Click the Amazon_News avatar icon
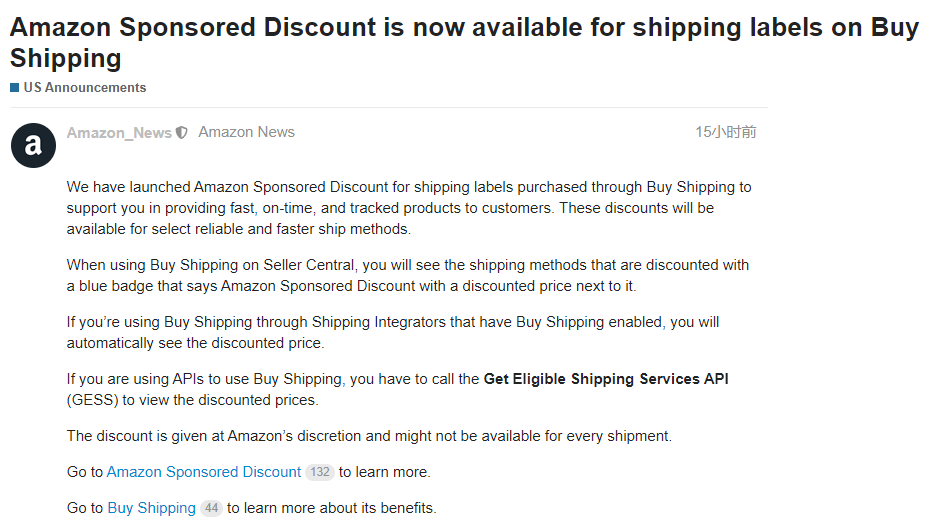 point(33,146)
